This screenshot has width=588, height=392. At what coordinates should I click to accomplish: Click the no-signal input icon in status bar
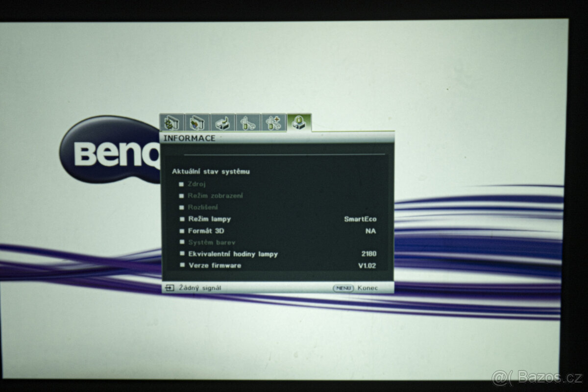pyautogui.click(x=169, y=288)
